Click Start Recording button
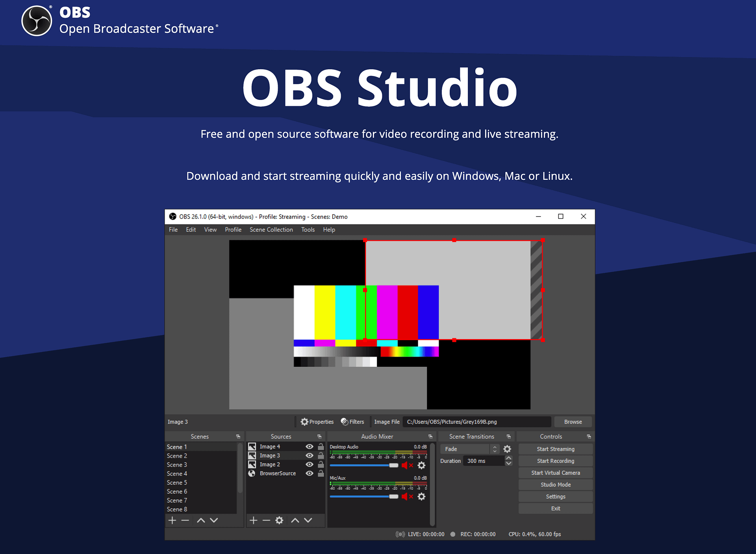 pyautogui.click(x=556, y=461)
